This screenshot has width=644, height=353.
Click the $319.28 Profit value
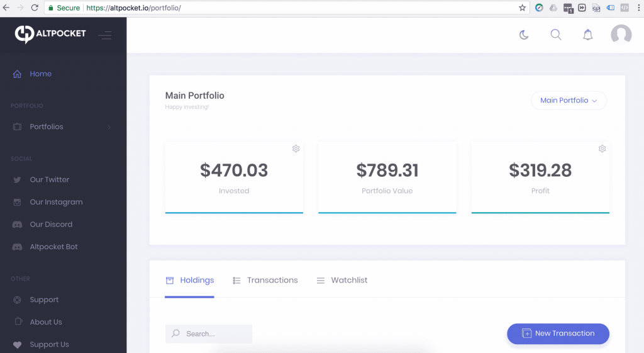[540, 170]
